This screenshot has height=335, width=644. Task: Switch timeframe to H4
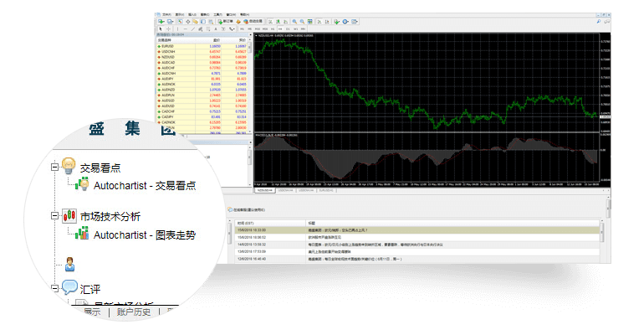[280, 28]
